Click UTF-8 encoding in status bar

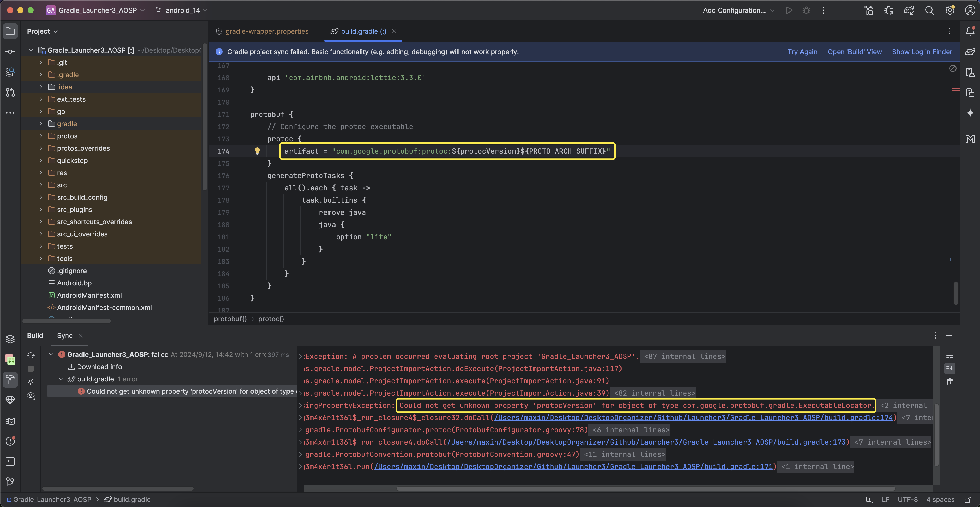pos(907,499)
